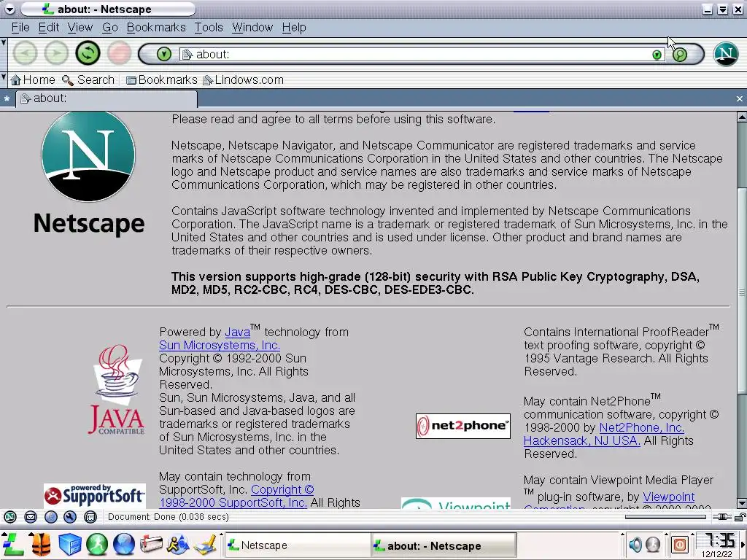Switch to 'about: - Netscape' taskbar button

click(x=444, y=545)
